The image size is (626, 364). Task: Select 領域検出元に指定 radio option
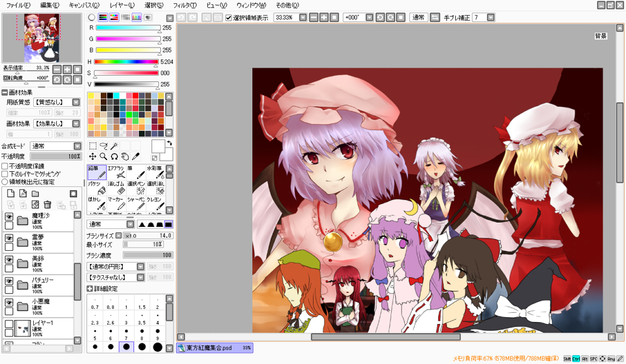pos(5,182)
